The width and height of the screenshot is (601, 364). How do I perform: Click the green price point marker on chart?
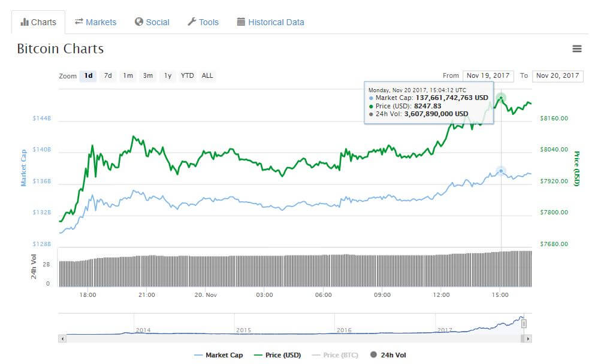[501, 98]
